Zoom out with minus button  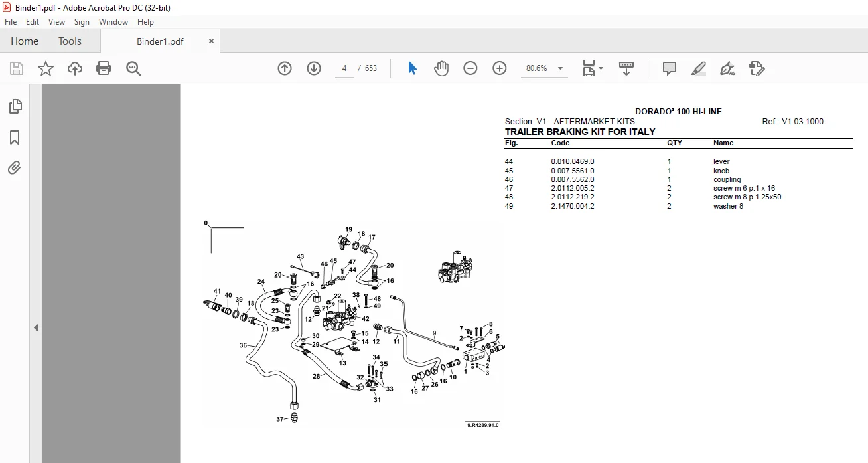tap(470, 68)
